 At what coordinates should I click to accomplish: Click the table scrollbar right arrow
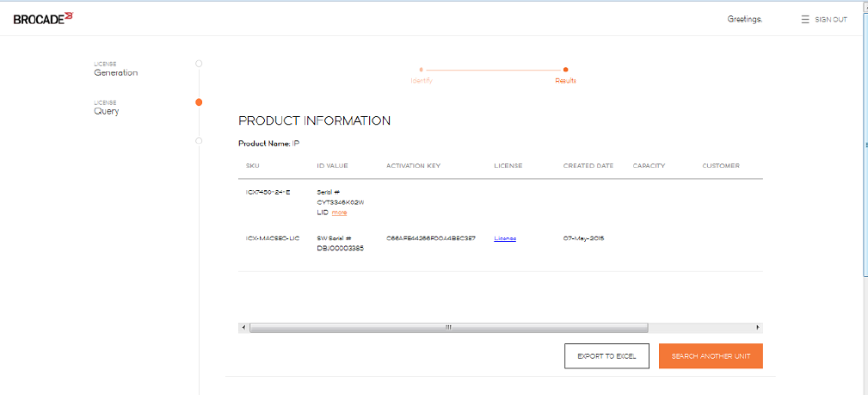tap(757, 328)
